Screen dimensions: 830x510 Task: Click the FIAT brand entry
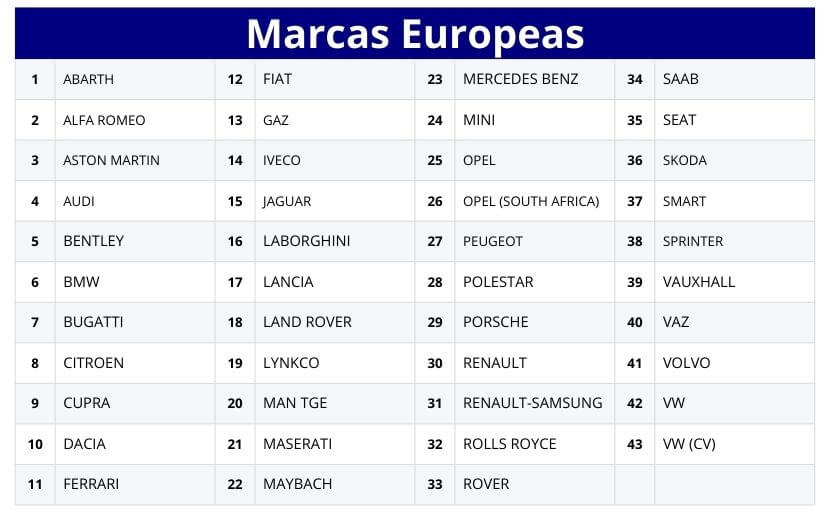(x=277, y=79)
